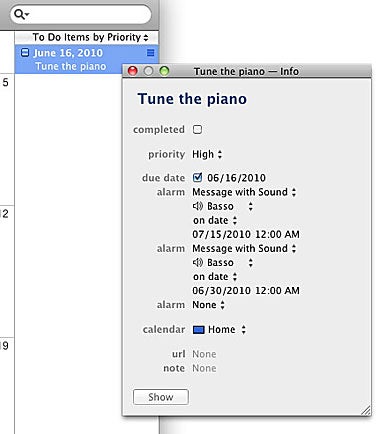Open calendar Home dropdown
The height and width of the screenshot is (434, 386).
tap(227, 330)
